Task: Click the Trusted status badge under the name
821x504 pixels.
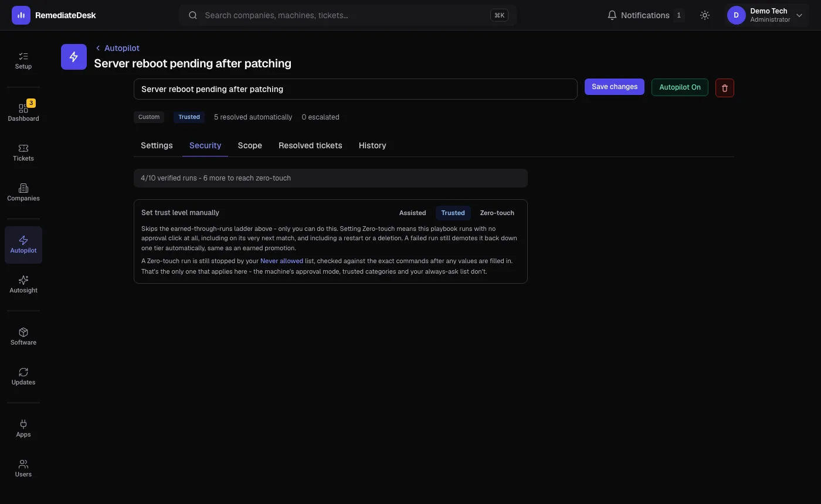Action: 189,117
